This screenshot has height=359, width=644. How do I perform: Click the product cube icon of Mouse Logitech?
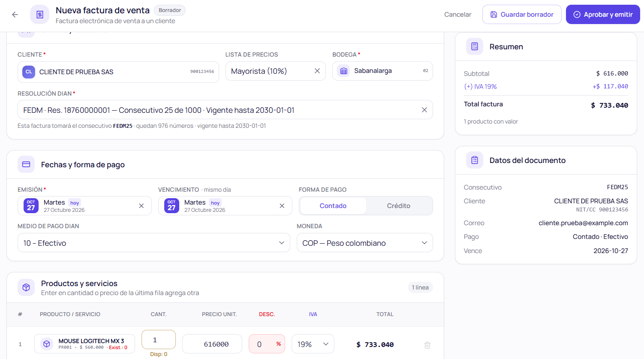pyautogui.click(x=47, y=344)
